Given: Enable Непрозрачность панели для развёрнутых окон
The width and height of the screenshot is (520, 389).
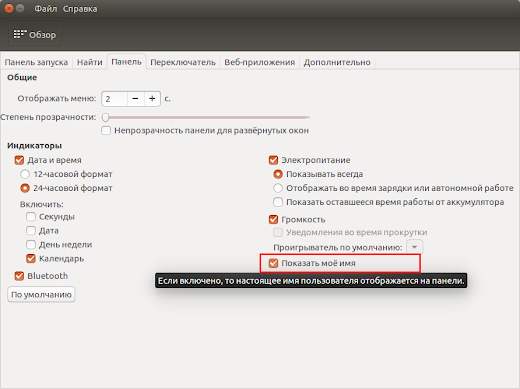Looking at the screenshot, I should (106, 130).
